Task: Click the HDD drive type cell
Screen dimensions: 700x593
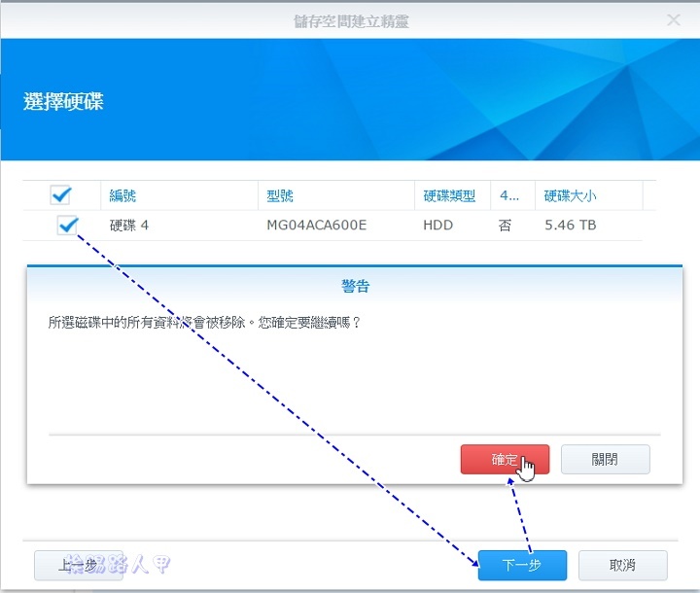Action: pyautogui.click(x=437, y=226)
